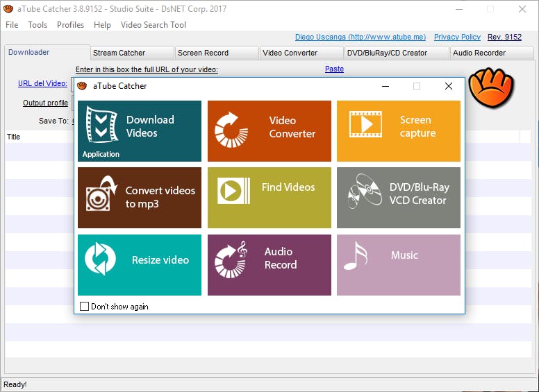The height and width of the screenshot is (392, 539).
Task: Switch to the Video Converter tab
Action: [x=302, y=53]
